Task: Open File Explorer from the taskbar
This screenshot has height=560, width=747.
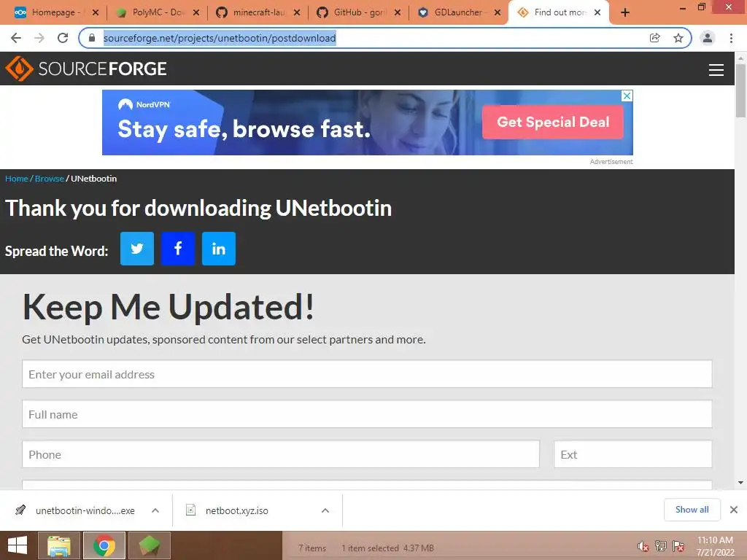Action: (x=59, y=545)
